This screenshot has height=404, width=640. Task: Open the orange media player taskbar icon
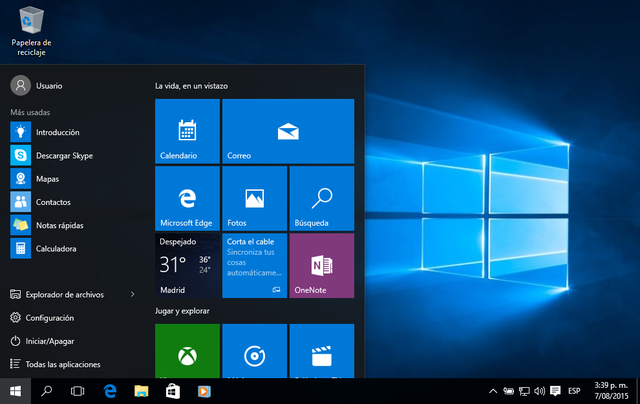pos(204,391)
